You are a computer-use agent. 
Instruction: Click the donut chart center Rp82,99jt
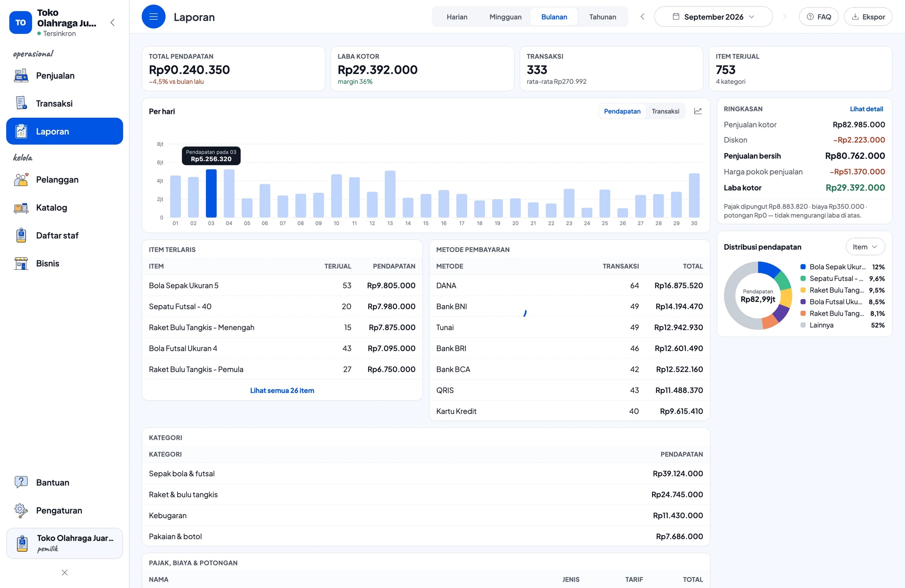pos(758,299)
